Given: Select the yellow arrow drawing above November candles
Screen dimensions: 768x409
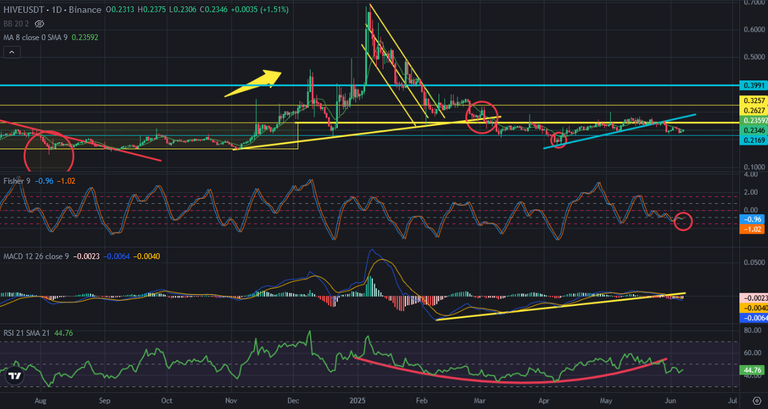Looking at the screenshot, I should 253,84.
